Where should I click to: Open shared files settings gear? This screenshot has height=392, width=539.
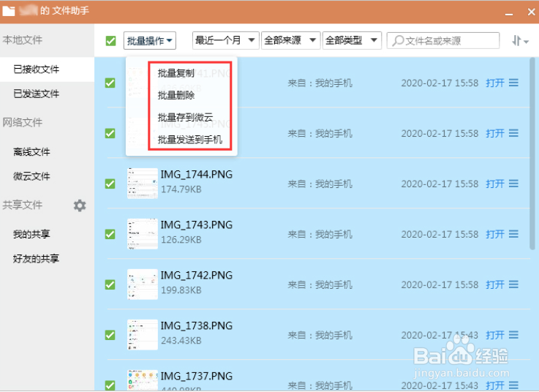click(x=80, y=206)
